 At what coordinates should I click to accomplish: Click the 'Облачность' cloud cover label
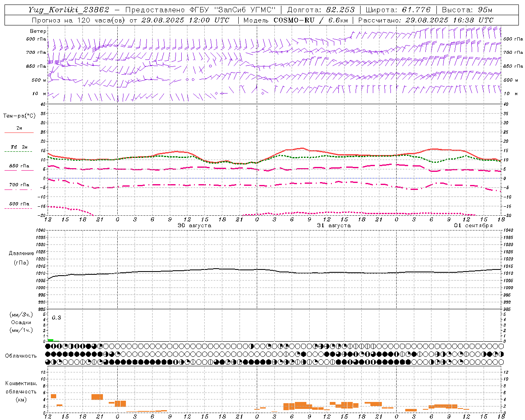[x=21, y=356]
